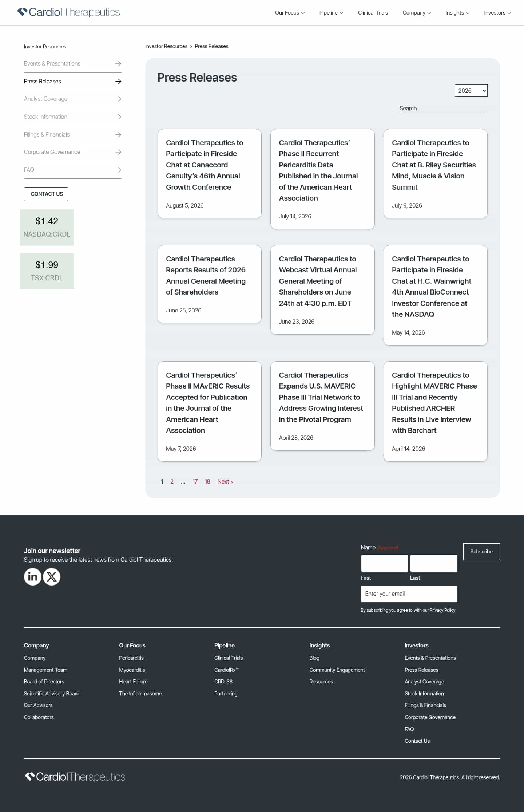The width and height of the screenshot is (524, 812).
Task: Click the First name input field
Action: tap(384, 563)
